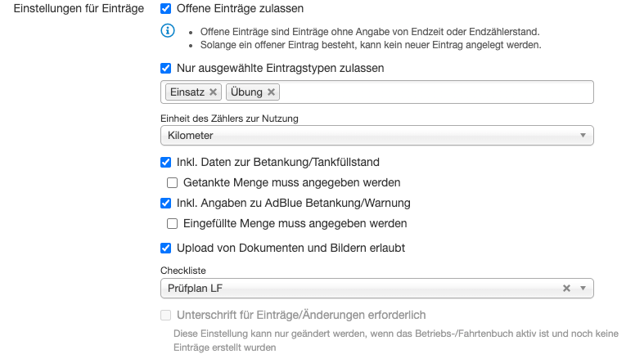This screenshot has height=354, width=644.
Task: Click the Einheit des Zählers label
Action: click(228, 119)
